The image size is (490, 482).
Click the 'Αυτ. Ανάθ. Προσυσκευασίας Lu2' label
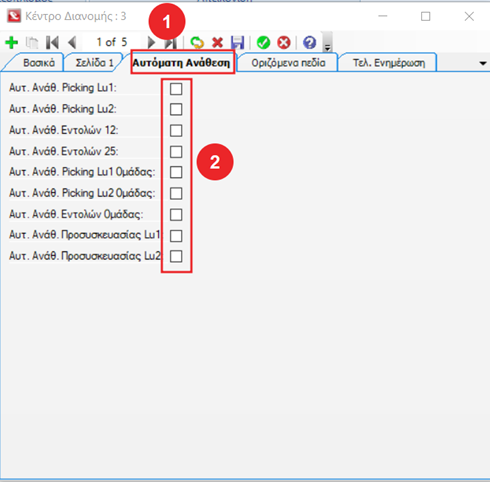(85, 256)
